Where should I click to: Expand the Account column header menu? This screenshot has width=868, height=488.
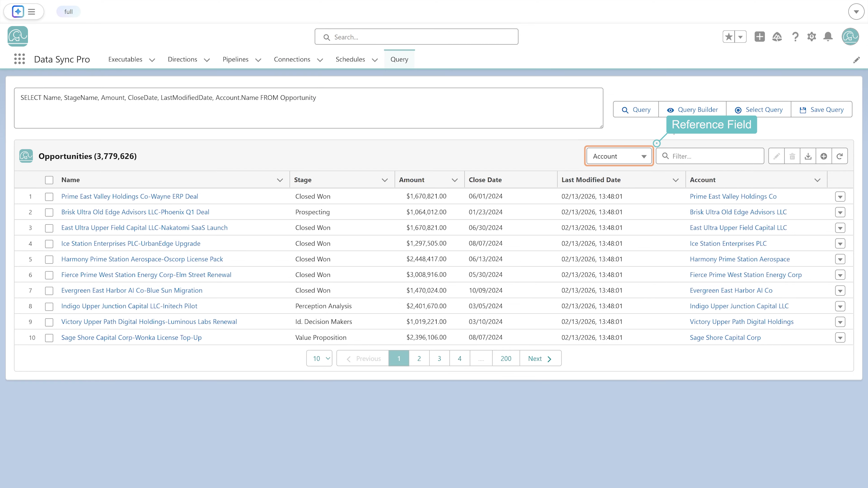click(x=817, y=180)
